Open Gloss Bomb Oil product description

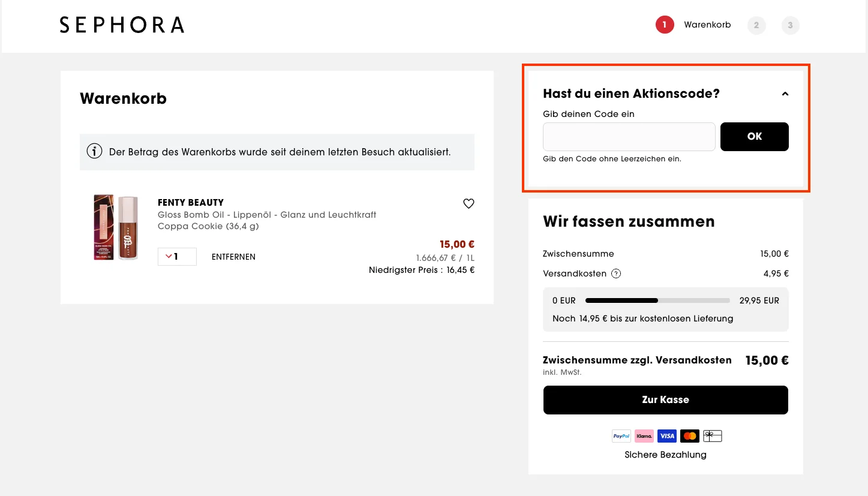coord(267,215)
